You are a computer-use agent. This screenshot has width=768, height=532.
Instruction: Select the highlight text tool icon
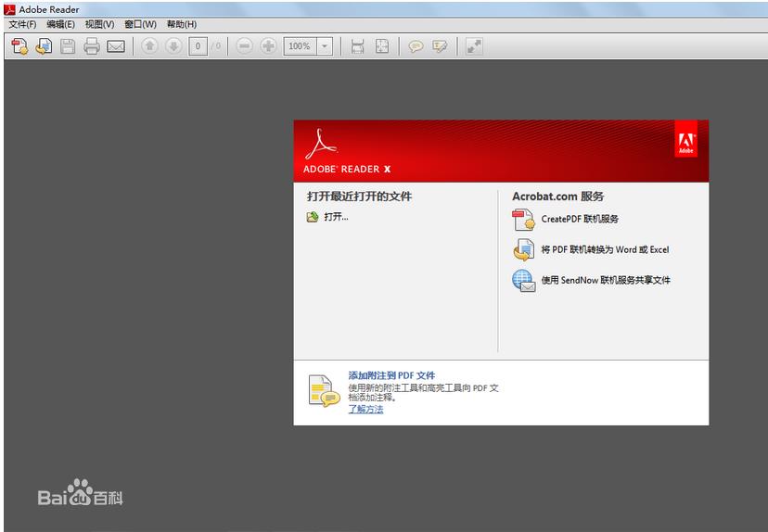[x=440, y=46]
